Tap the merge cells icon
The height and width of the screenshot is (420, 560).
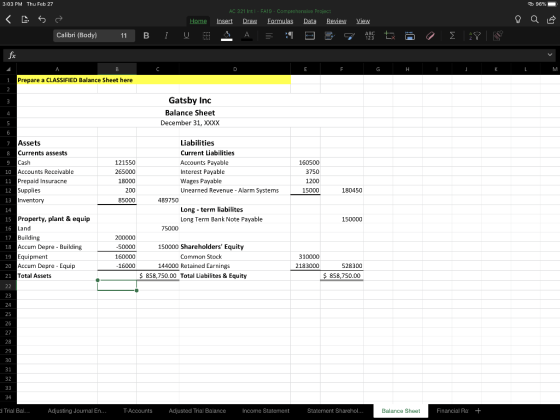(310, 36)
